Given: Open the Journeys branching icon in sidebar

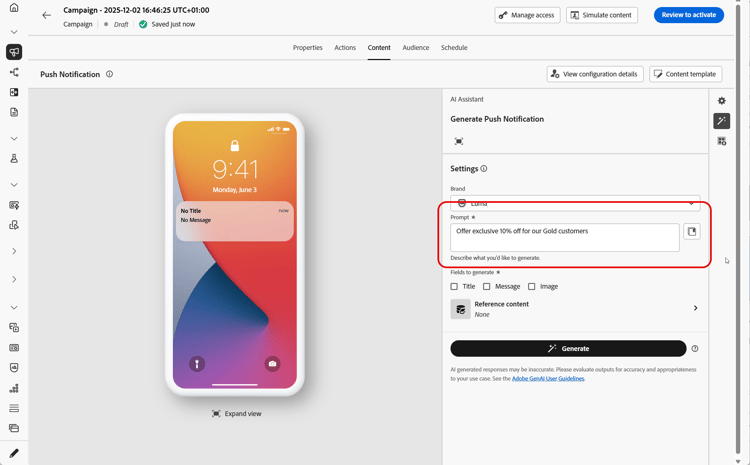Looking at the screenshot, I should tap(14, 72).
